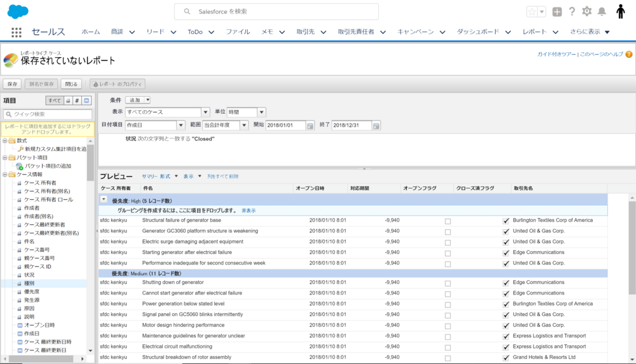The width and height of the screenshot is (636, 364).
Task: Toggle open flag for Structural failure row
Action: click(448, 221)
